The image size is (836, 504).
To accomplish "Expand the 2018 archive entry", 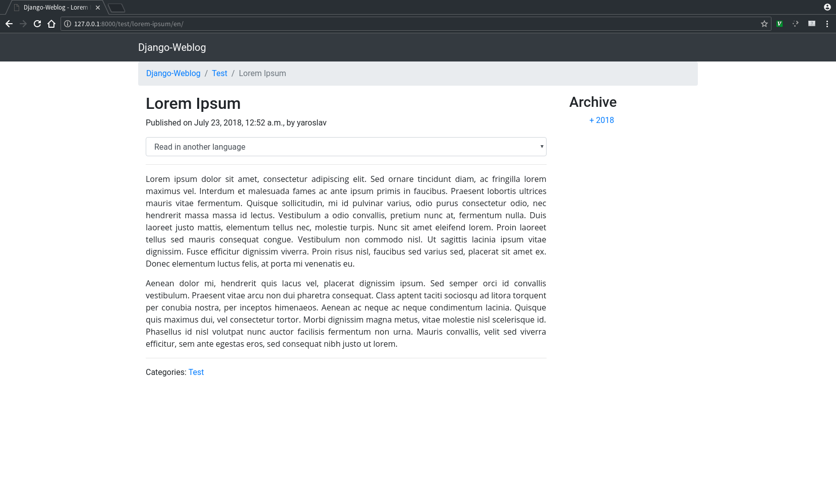I will pos(602,120).
